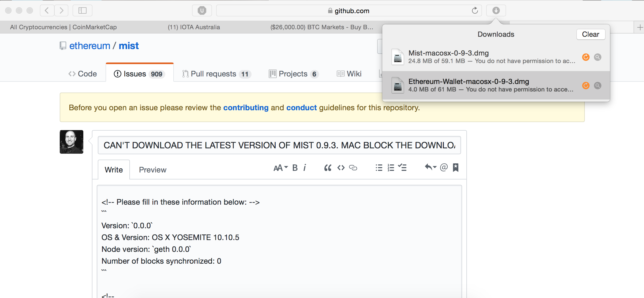Switch to All Cryptocurrencies CoinMarketCap tab
644x298 pixels.
[x=63, y=27]
